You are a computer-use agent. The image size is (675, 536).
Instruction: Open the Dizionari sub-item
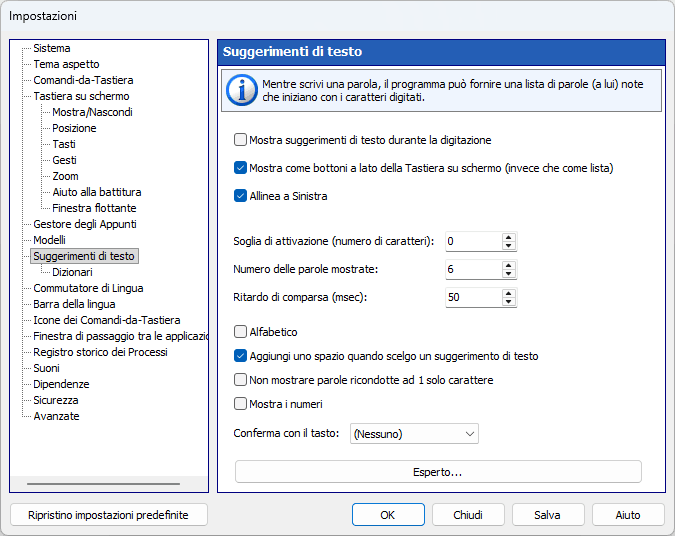pyautogui.click(x=72, y=272)
